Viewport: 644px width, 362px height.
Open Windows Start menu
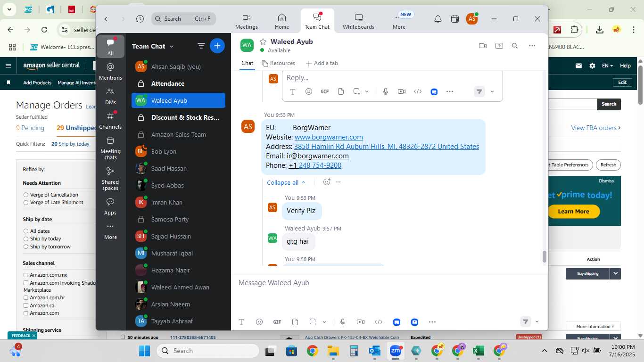click(x=144, y=351)
